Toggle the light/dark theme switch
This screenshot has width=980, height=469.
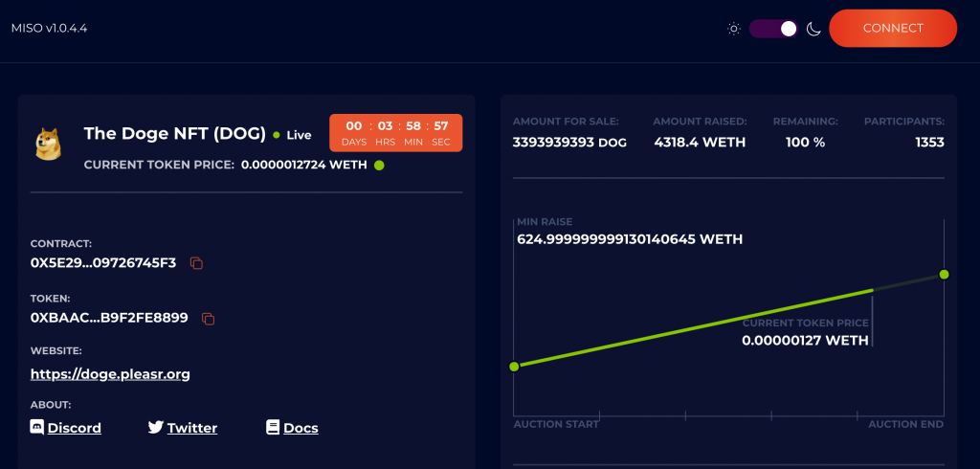coord(773,29)
